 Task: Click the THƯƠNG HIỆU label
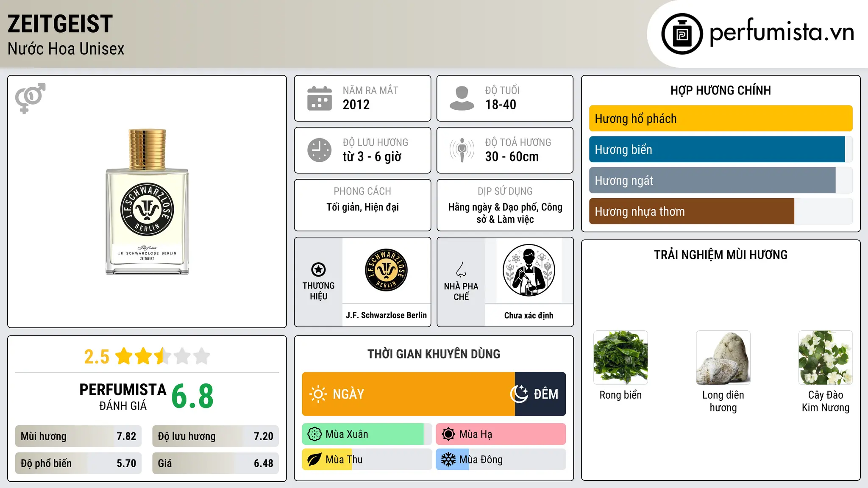coord(318,291)
